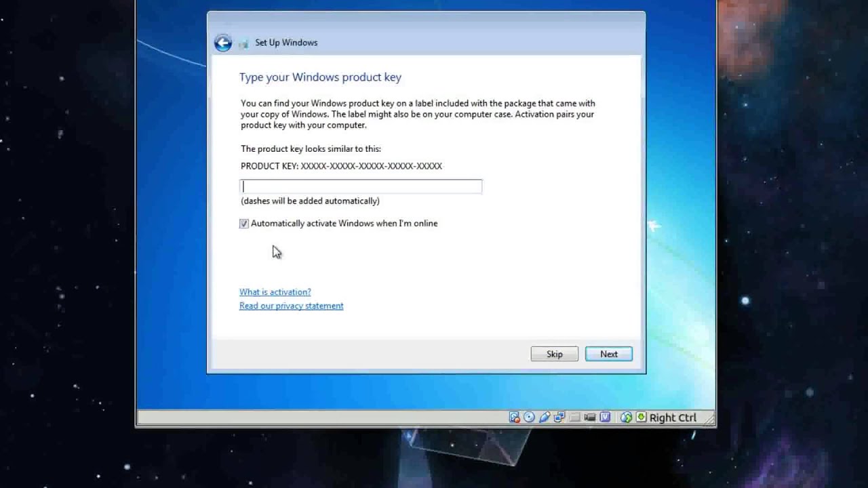This screenshot has height=488, width=868.
Task: Click the shared folders icon in VirtualBox status bar
Action: tap(574, 418)
